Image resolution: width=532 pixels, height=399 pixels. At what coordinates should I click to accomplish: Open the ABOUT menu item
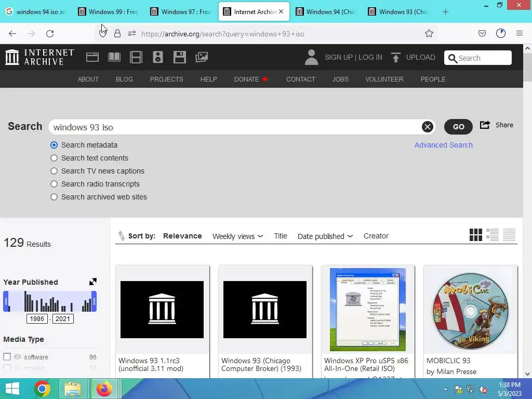(x=88, y=79)
